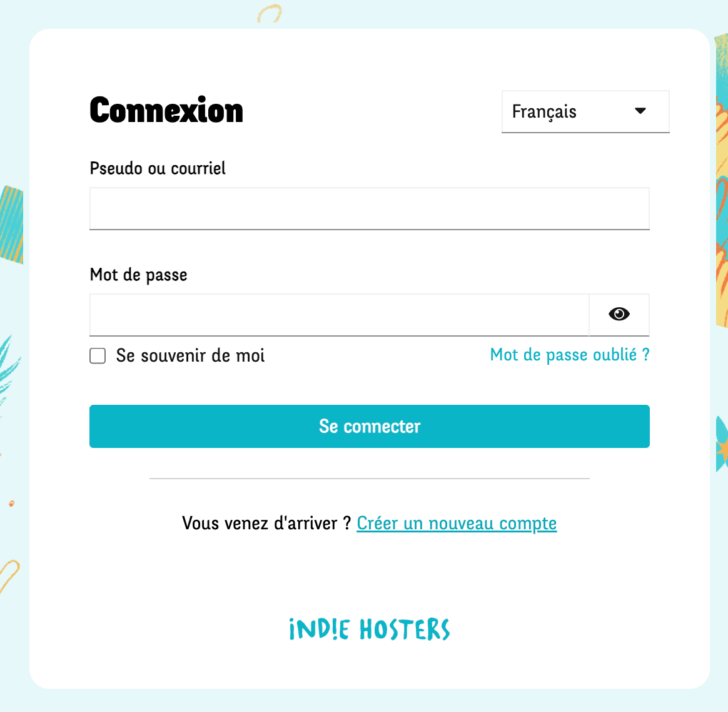Click the 'Mot de passe' label
This screenshot has width=728, height=712.
click(x=138, y=275)
